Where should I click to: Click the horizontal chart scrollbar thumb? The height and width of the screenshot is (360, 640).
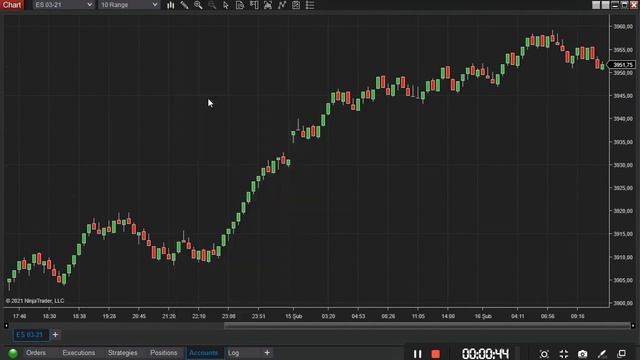click(427, 326)
